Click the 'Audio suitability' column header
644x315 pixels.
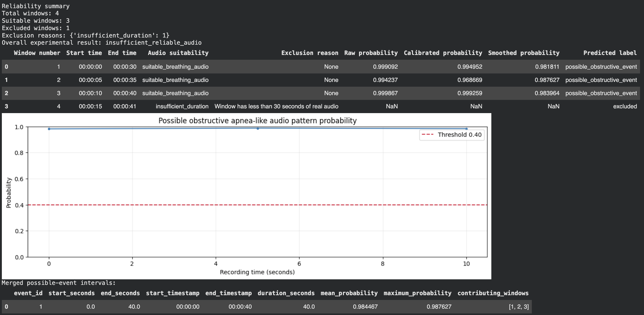coord(178,53)
